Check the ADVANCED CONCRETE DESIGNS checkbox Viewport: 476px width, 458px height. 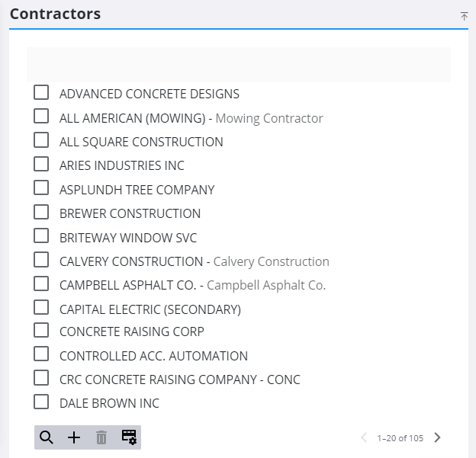(41, 92)
